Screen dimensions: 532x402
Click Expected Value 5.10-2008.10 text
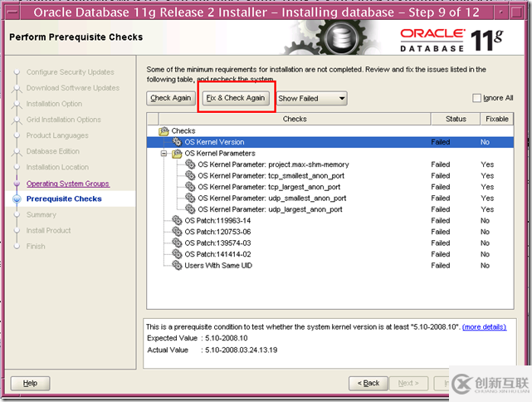click(x=227, y=338)
